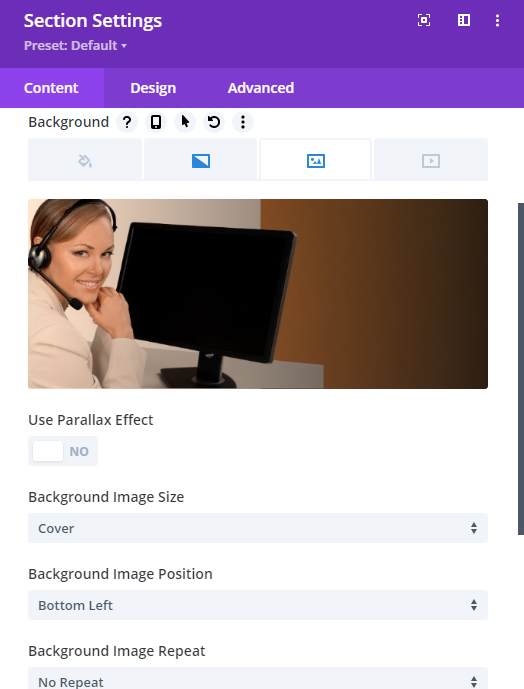Open the Background Image Size dropdown
Viewport: 524px width, 689px height.
pos(258,528)
